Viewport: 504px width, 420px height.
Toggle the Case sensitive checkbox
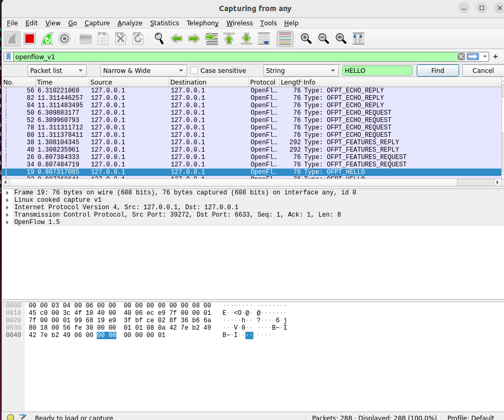(194, 71)
